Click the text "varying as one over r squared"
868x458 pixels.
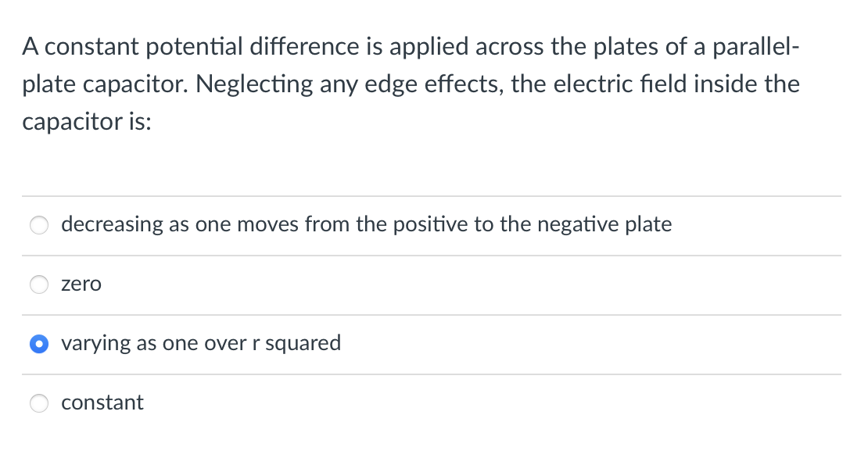tap(201, 343)
